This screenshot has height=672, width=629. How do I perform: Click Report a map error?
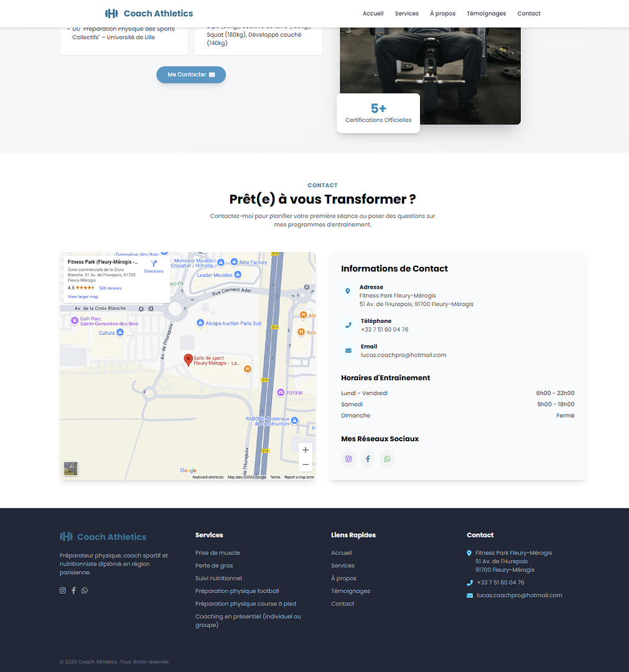pos(299,477)
